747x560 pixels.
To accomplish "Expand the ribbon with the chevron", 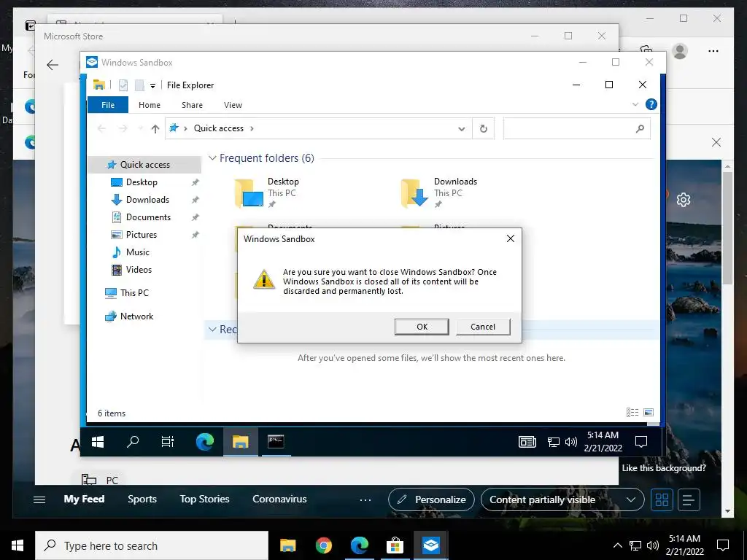I will click(x=635, y=104).
